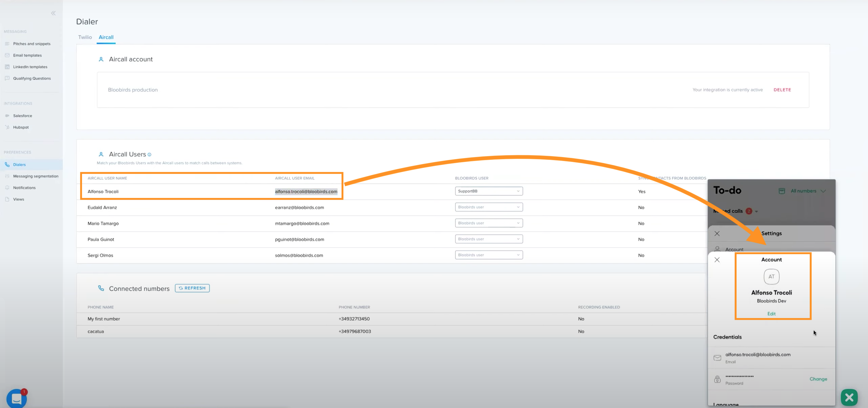Open Bloobirds user dropdown for Sergi Olmos

tap(489, 255)
